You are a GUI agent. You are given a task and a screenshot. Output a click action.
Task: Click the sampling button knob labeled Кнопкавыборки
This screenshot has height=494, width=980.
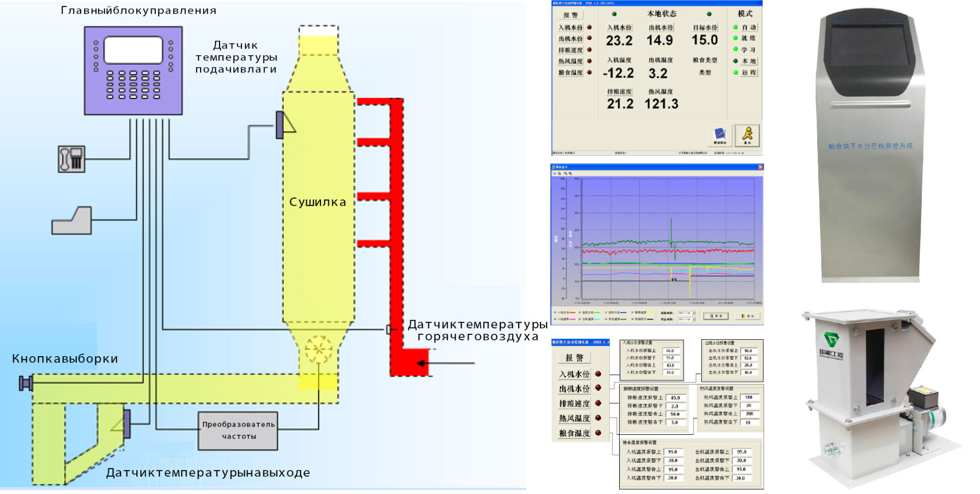[x=26, y=383]
